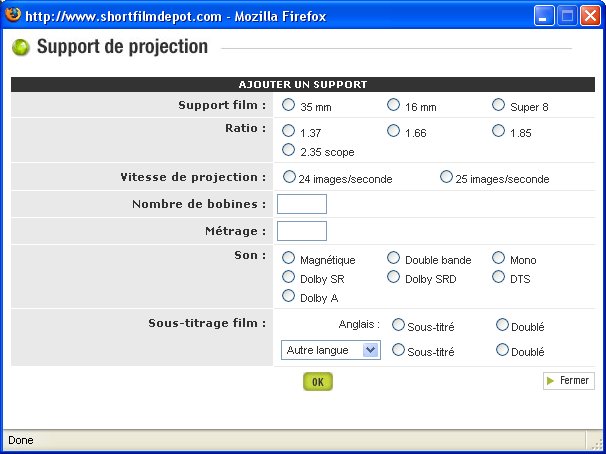606x454 pixels.
Task: Click the Fermer button
Action: (x=569, y=381)
